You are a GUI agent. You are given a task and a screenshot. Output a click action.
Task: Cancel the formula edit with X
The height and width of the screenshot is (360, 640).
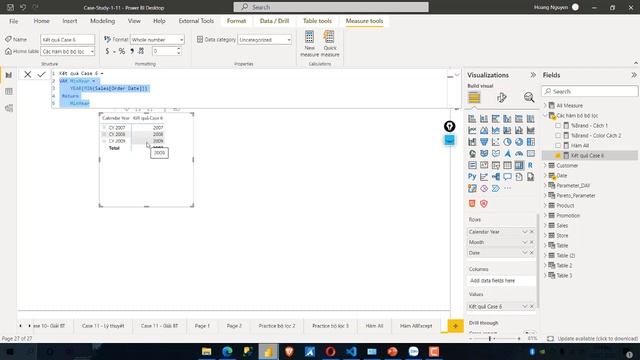[27, 74]
